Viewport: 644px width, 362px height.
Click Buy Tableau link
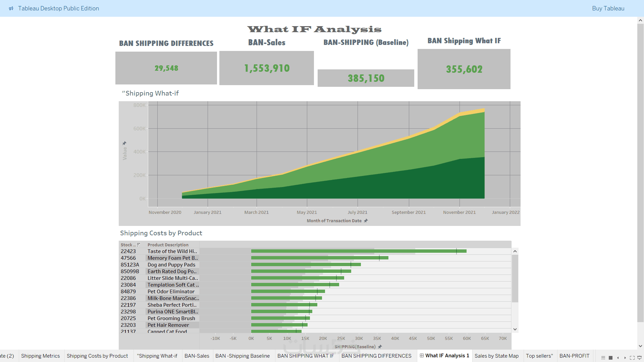[x=608, y=8]
